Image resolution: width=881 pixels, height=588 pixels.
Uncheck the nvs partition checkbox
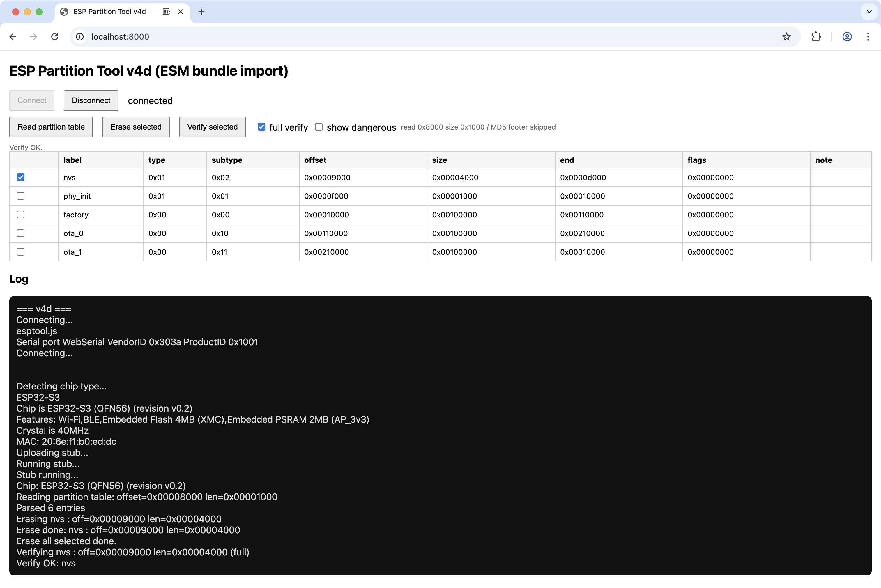coord(21,177)
